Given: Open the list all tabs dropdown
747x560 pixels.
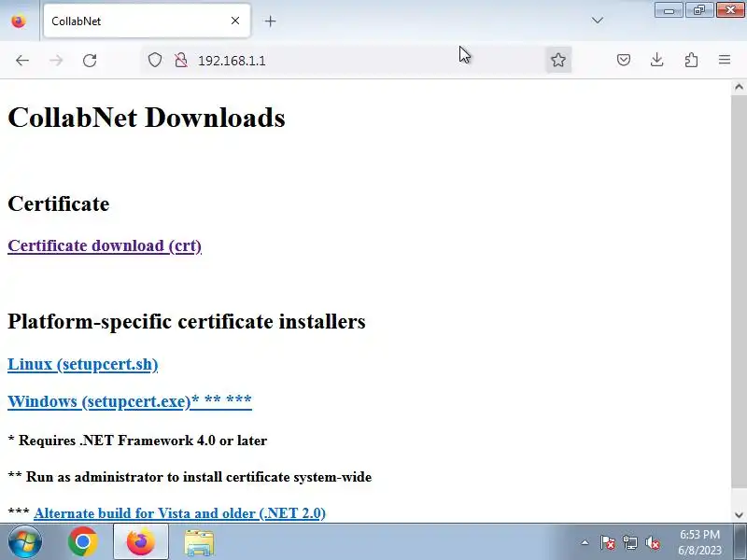Looking at the screenshot, I should (598, 21).
